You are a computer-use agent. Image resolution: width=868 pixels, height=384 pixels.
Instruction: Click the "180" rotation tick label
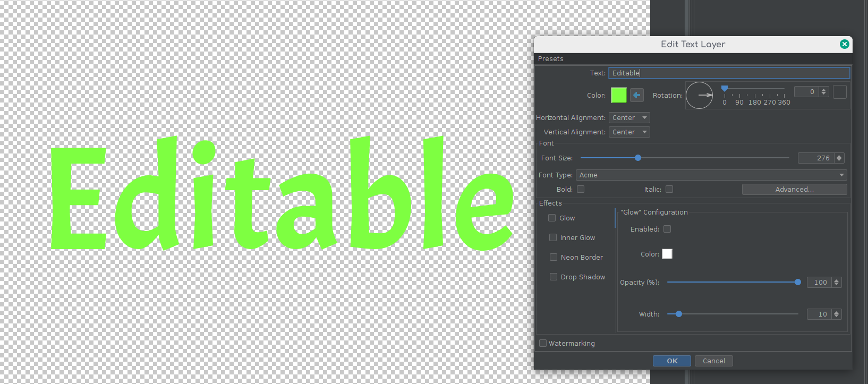(755, 103)
